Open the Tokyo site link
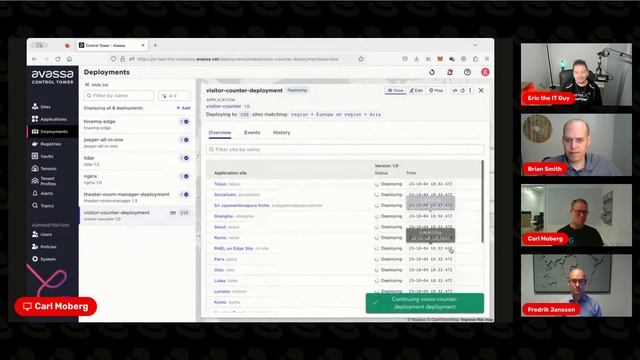 [220, 184]
